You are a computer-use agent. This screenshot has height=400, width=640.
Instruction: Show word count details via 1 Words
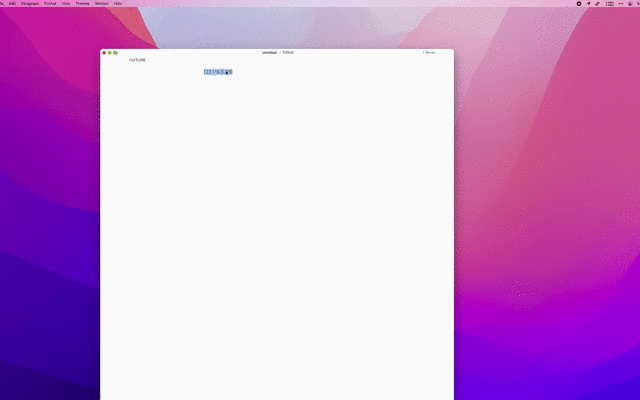[x=429, y=52]
